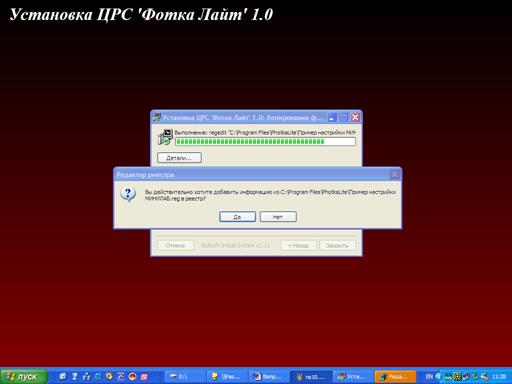Switch to the Реда... taskbar window
The width and height of the screenshot is (512, 384).
pyautogui.click(x=395, y=377)
